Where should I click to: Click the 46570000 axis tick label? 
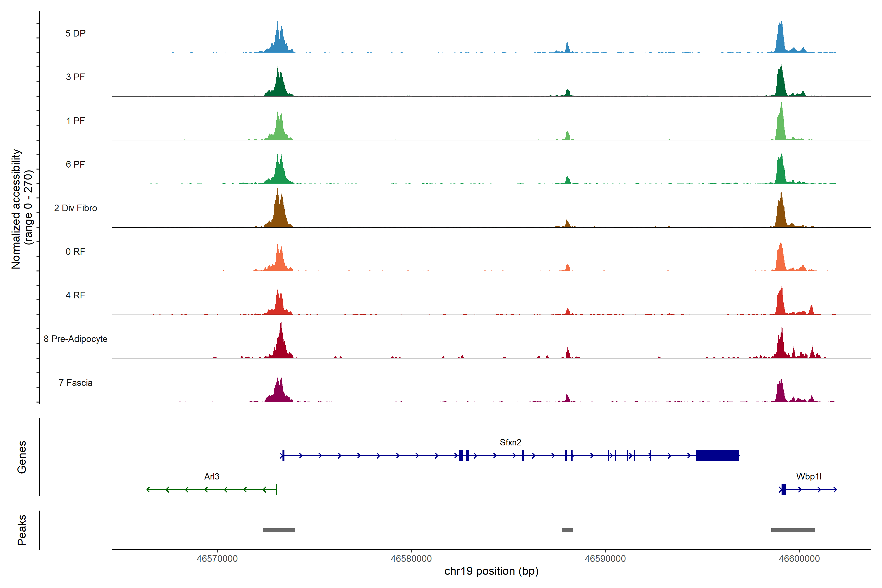(217, 559)
